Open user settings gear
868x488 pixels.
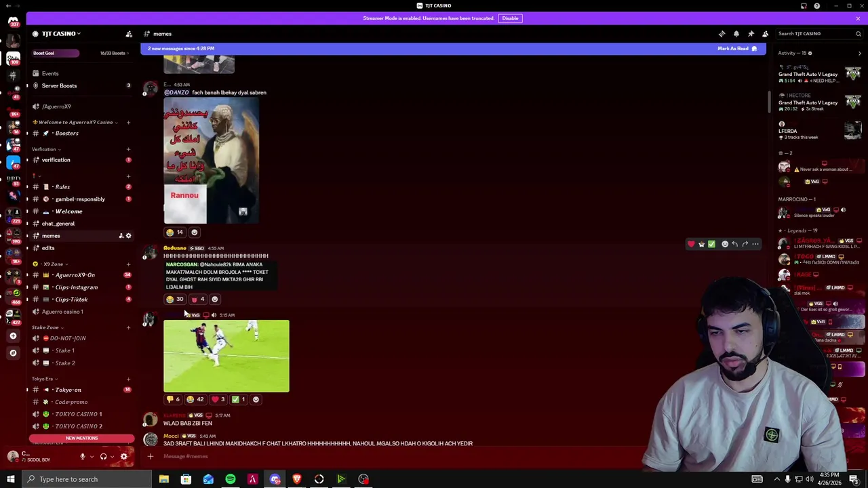[123, 457]
